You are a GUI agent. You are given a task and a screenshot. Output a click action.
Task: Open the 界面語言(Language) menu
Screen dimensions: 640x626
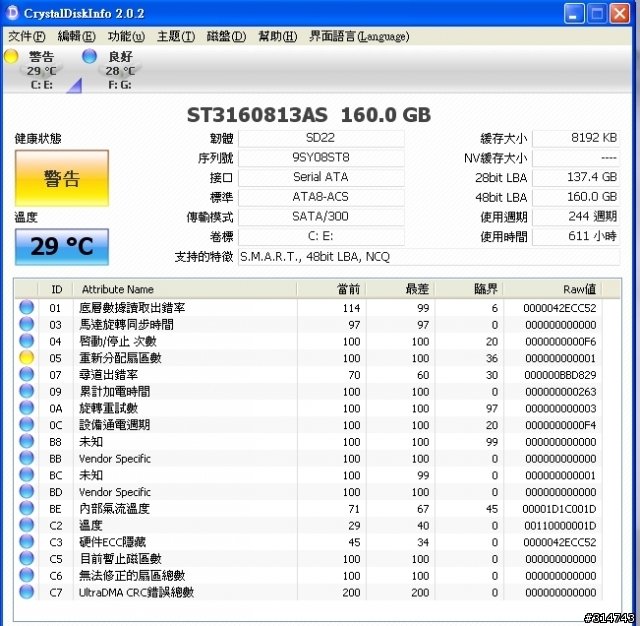pyautogui.click(x=359, y=36)
